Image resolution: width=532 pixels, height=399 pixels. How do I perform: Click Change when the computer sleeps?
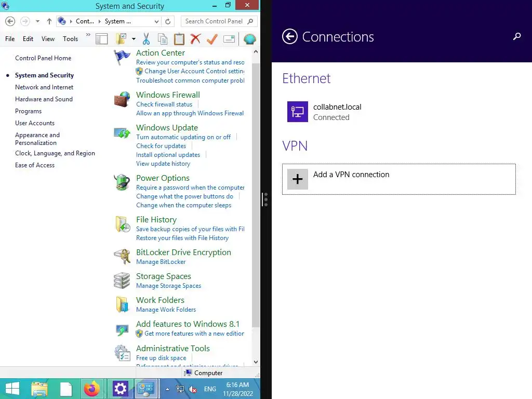pyautogui.click(x=183, y=205)
